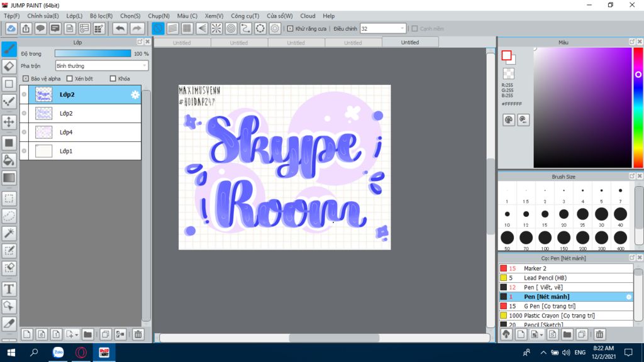Pick the Bucket fill tool
644x362 pixels.
point(9,160)
